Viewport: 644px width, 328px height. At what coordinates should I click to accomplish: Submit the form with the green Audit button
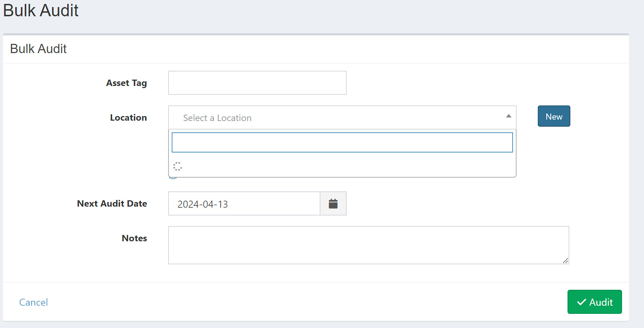point(594,302)
